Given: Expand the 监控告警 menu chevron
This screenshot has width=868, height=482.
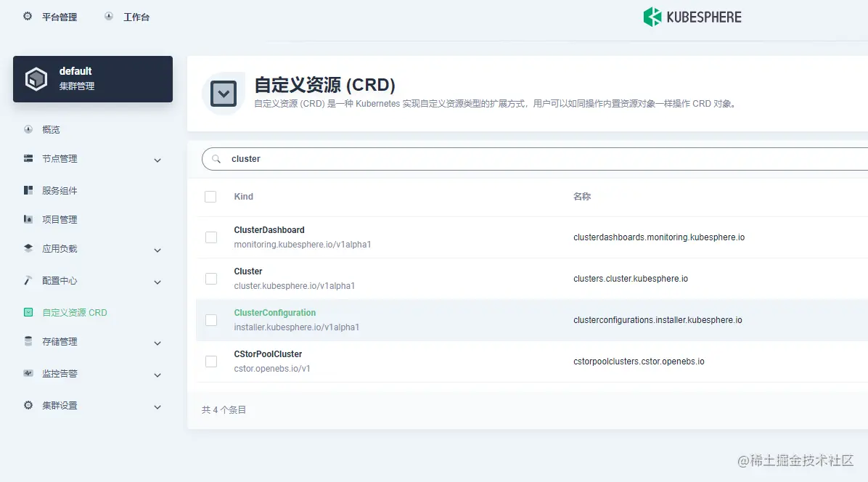Looking at the screenshot, I should coord(157,375).
